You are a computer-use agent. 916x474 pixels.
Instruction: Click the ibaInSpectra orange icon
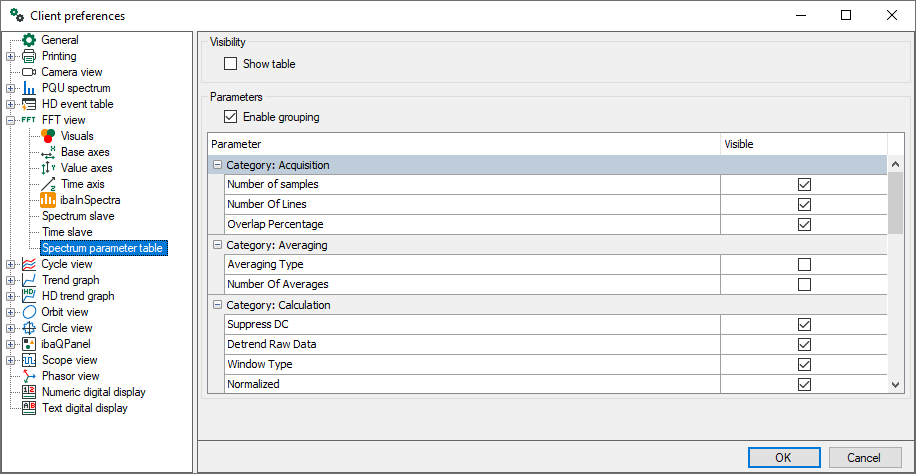click(x=48, y=200)
